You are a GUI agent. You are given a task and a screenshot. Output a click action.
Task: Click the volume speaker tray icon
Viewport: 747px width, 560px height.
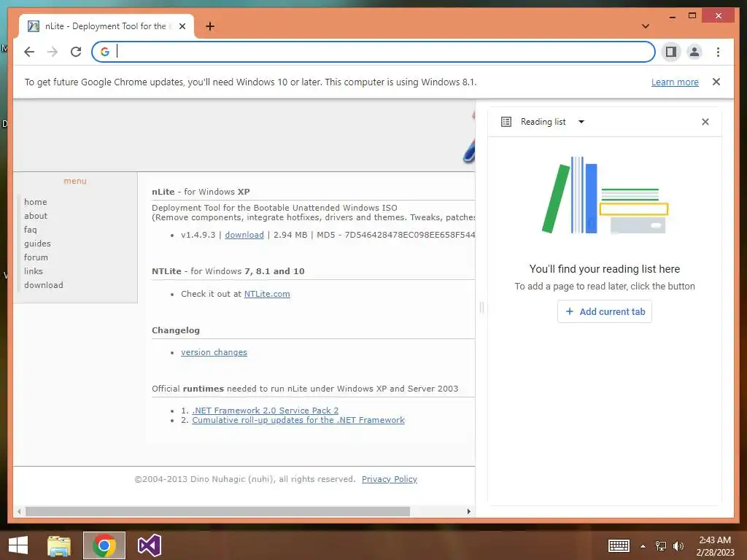[678, 545]
